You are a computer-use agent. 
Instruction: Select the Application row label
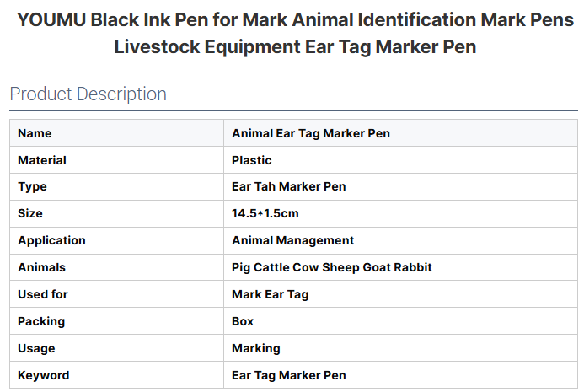[51, 240]
